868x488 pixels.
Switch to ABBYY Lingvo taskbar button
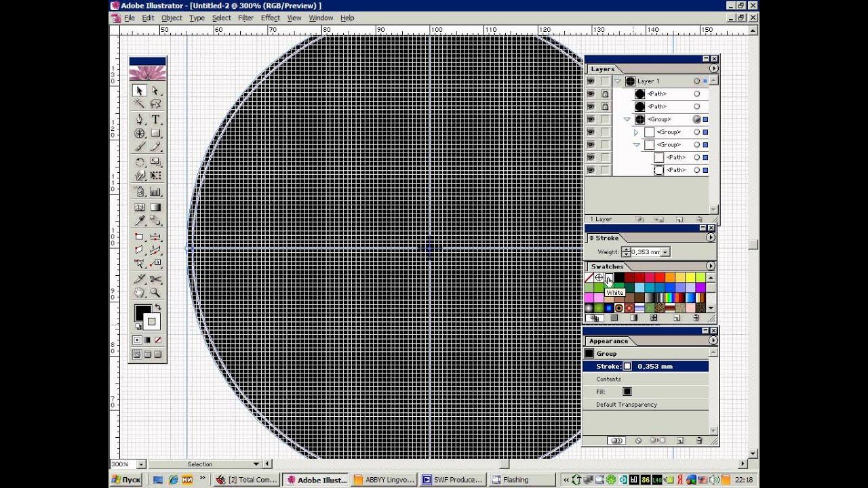(384, 480)
